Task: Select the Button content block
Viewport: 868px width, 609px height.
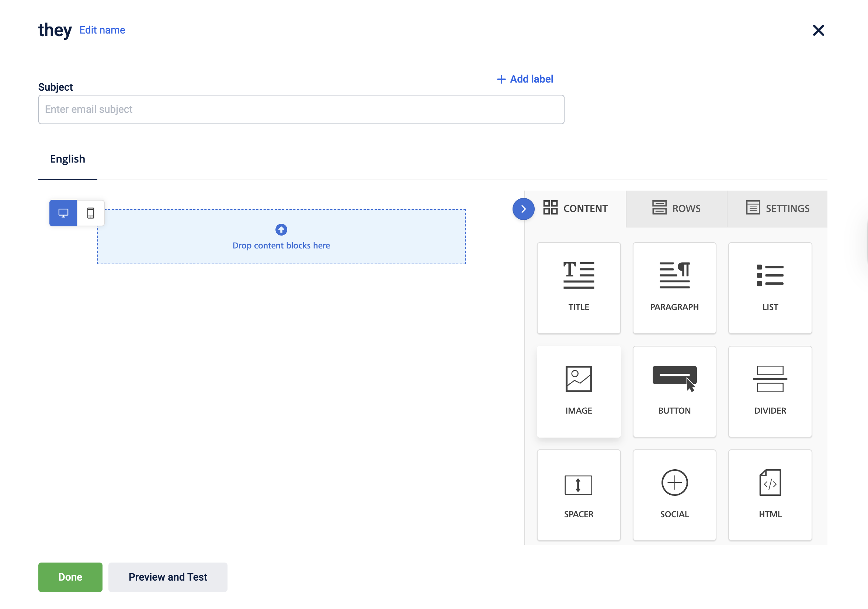Action: [674, 391]
